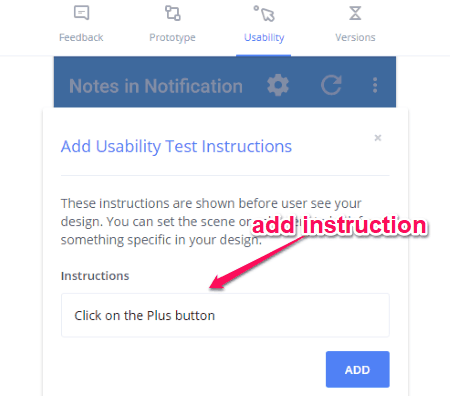Open the Versions hourglass icon
The image size is (450, 396).
[355, 13]
